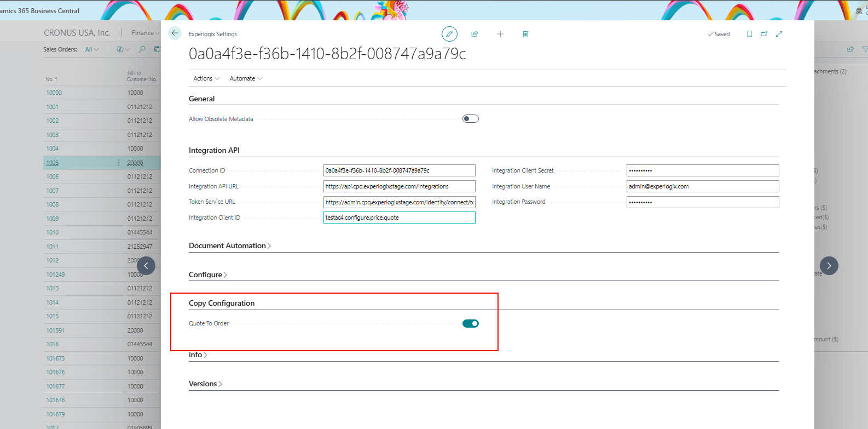868x429 pixels.
Task: Bookmark this settings page
Action: coord(749,34)
